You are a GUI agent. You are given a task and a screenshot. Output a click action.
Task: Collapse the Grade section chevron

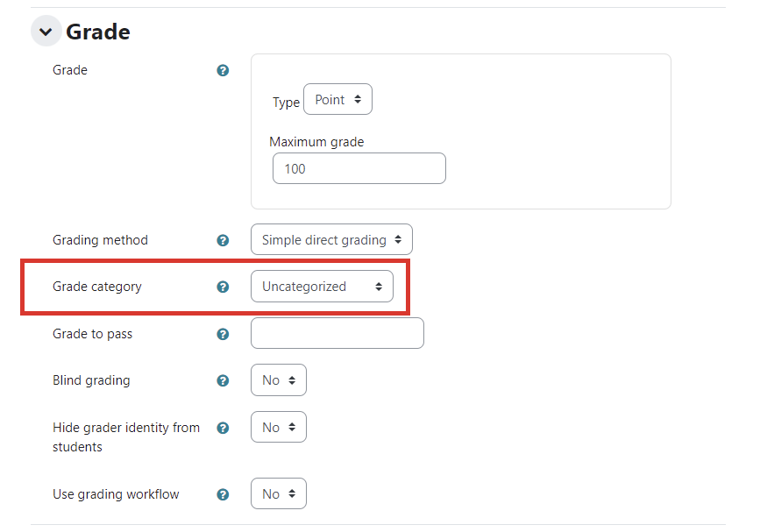pyautogui.click(x=46, y=32)
